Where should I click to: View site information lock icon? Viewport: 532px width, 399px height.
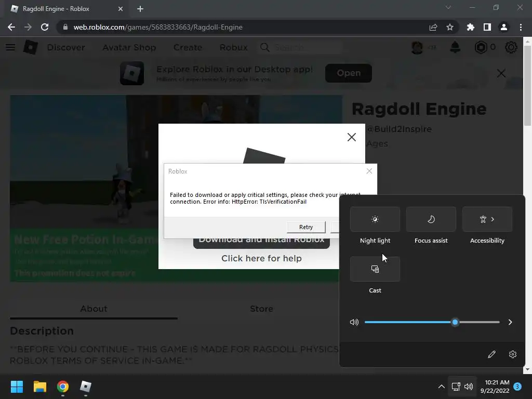click(65, 27)
